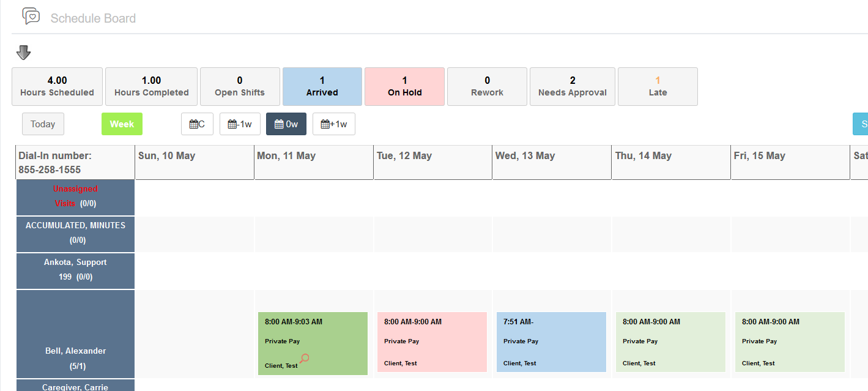Click the blue S button on the right edge
The image size is (868, 391).
click(862, 124)
